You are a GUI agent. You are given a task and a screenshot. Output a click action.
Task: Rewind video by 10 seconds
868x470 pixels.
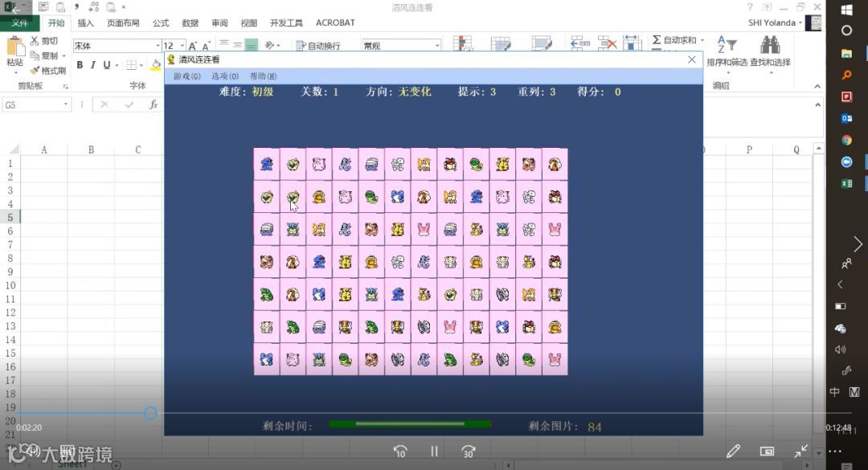click(x=399, y=452)
